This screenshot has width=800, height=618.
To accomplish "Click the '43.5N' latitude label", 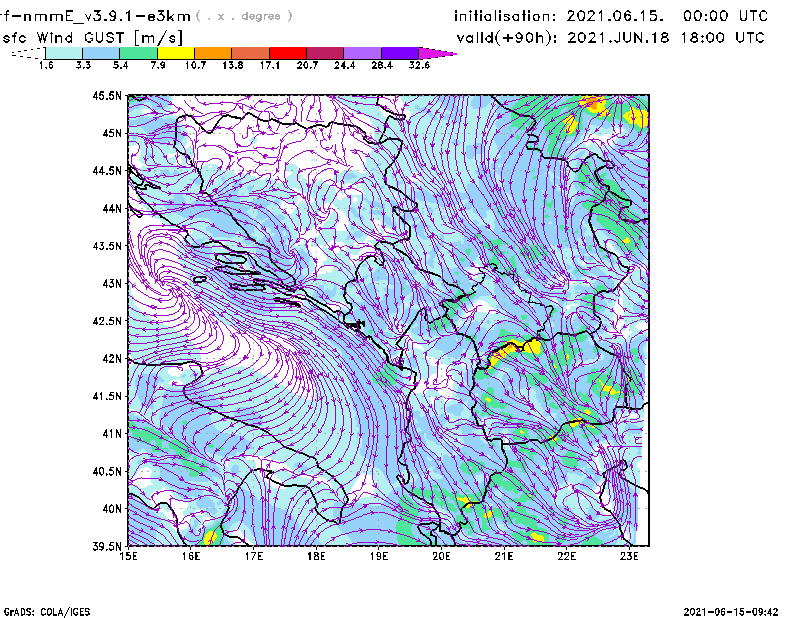I will coord(107,246).
